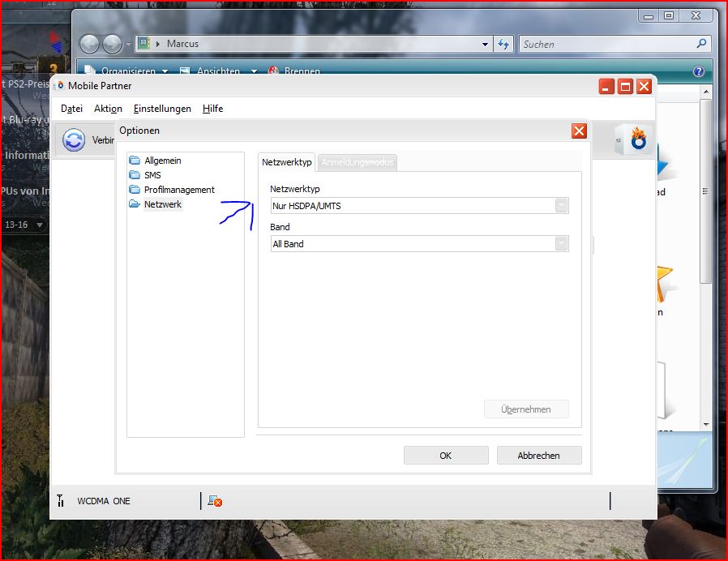This screenshot has height=561, width=728.
Task: Click the Explorer refresh button
Action: click(503, 44)
